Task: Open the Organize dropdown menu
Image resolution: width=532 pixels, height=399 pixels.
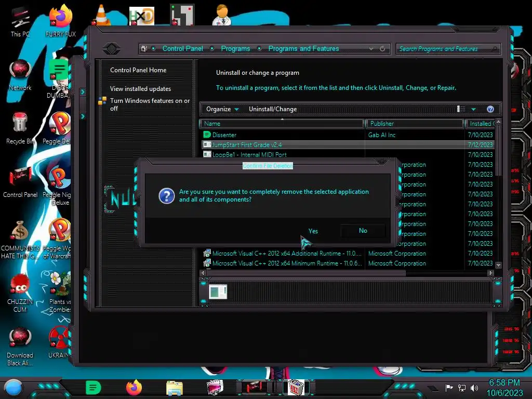Action: point(222,109)
